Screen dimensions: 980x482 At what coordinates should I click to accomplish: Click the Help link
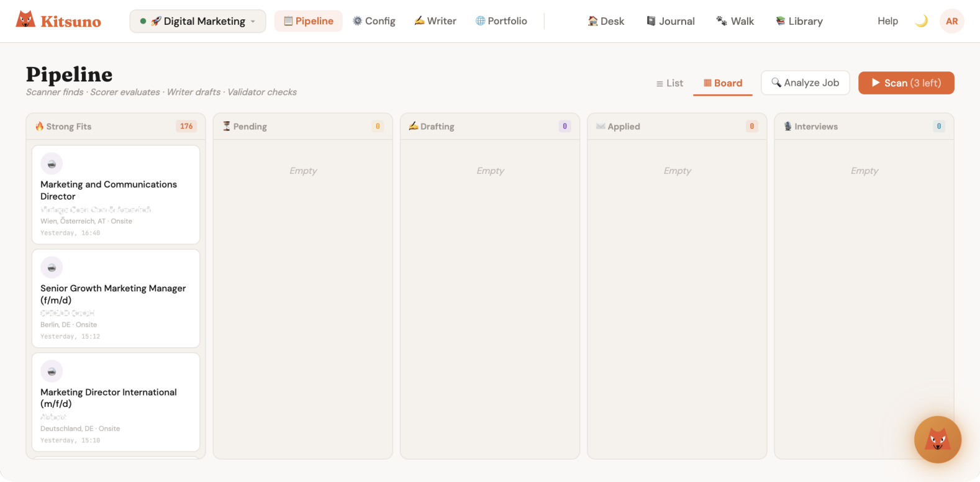tap(887, 21)
